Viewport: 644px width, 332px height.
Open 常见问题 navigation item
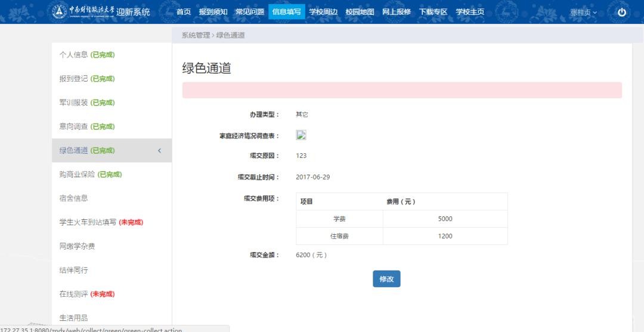249,12
